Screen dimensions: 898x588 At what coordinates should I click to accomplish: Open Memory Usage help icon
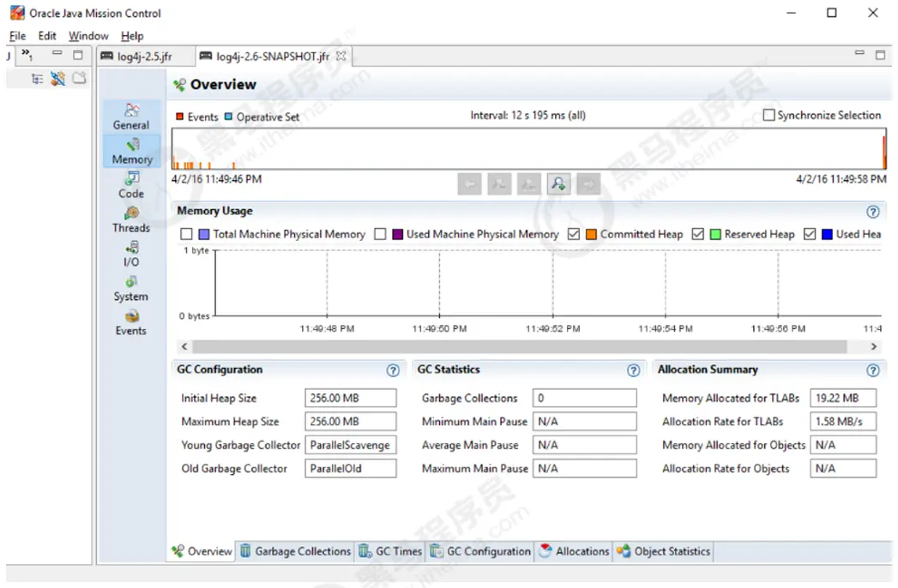(x=872, y=212)
